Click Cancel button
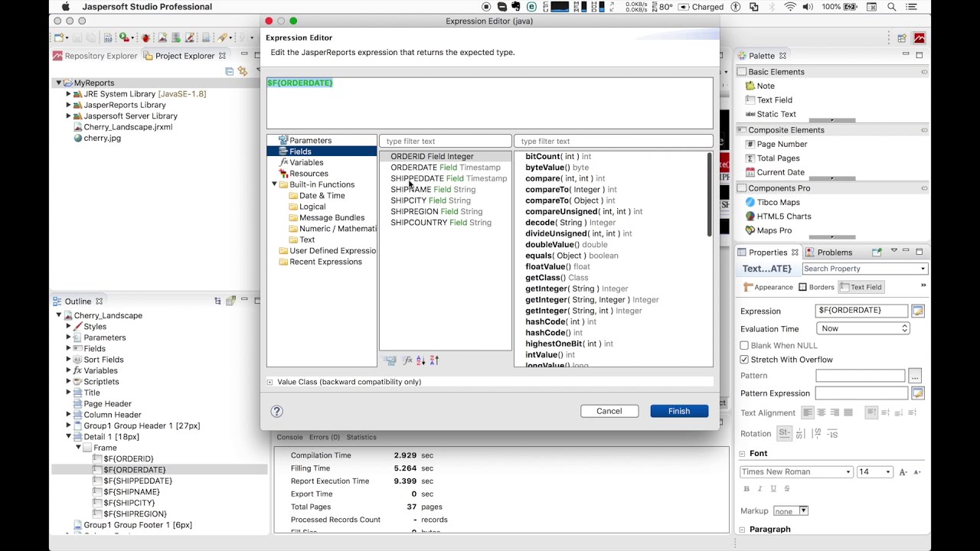The image size is (980, 551). click(609, 411)
